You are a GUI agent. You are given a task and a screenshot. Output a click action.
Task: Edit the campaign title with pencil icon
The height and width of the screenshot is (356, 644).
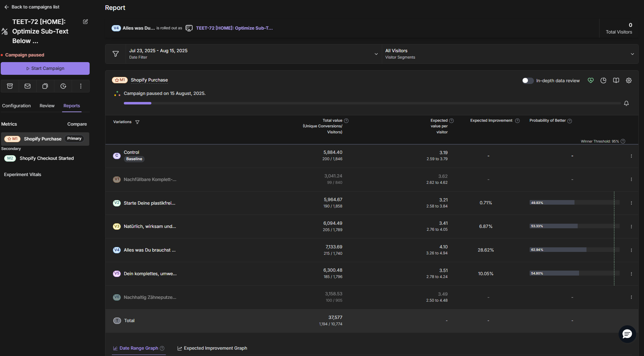tap(85, 22)
